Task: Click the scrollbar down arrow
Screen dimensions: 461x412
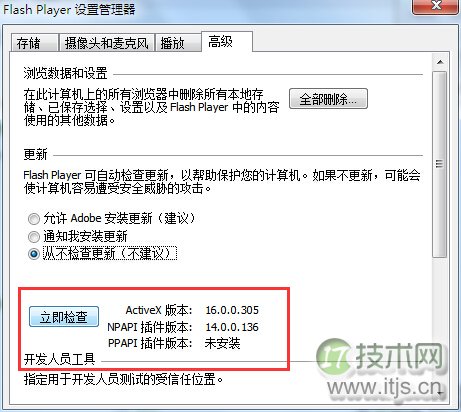Action: tap(440, 394)
